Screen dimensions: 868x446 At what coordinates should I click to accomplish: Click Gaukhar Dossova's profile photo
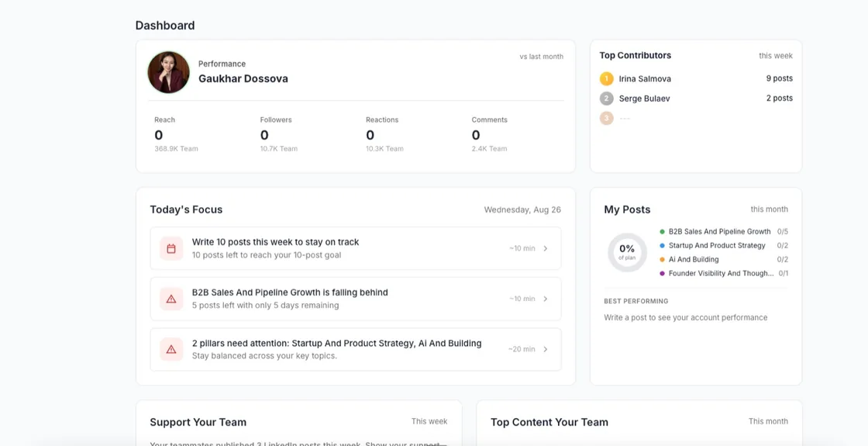pos(169,72)
